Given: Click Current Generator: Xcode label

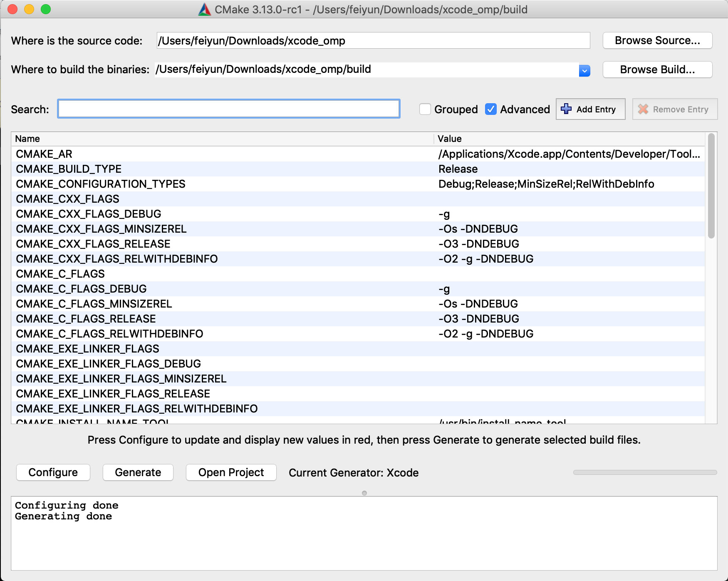Looking at the screenshot, I should pos(354,473).
